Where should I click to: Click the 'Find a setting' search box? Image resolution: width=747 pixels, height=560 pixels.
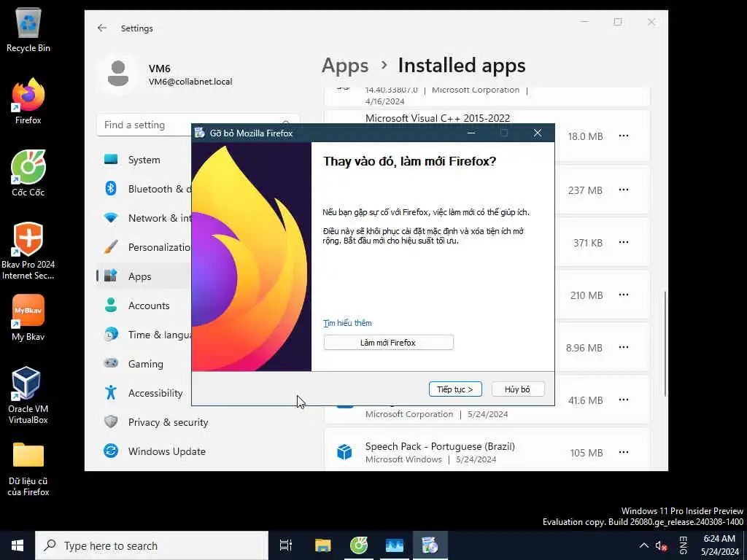click(198, 125)
